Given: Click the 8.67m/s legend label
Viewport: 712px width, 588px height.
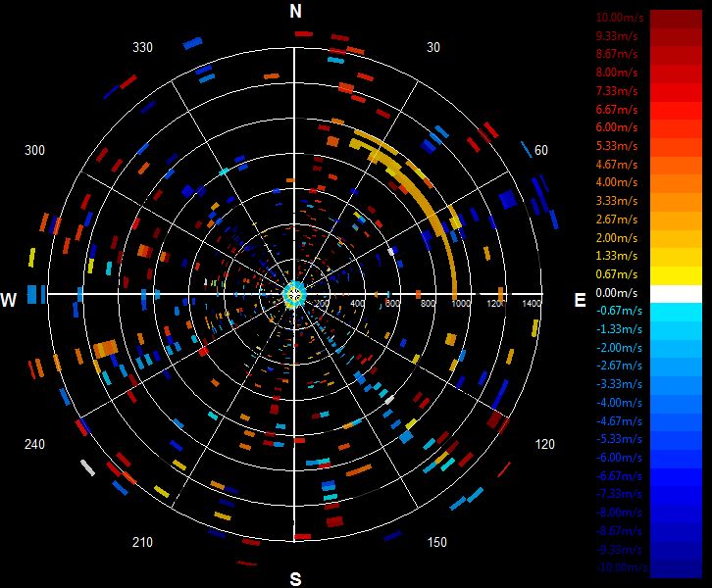Looking at the screenshot, I should tap(617, 54).
